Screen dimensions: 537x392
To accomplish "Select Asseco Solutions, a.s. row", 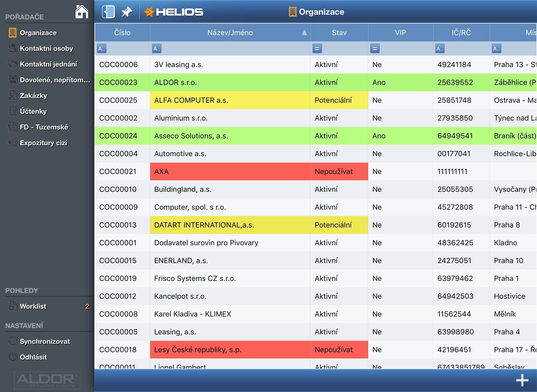I will tap(316, 136).
